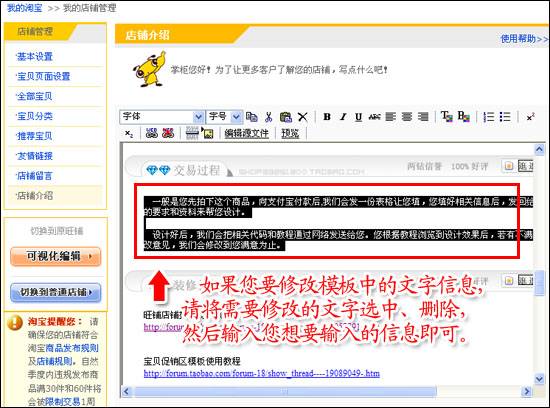Click the paste clipboard icon
This screenshot has width=550, height=408.
point(286,117)
